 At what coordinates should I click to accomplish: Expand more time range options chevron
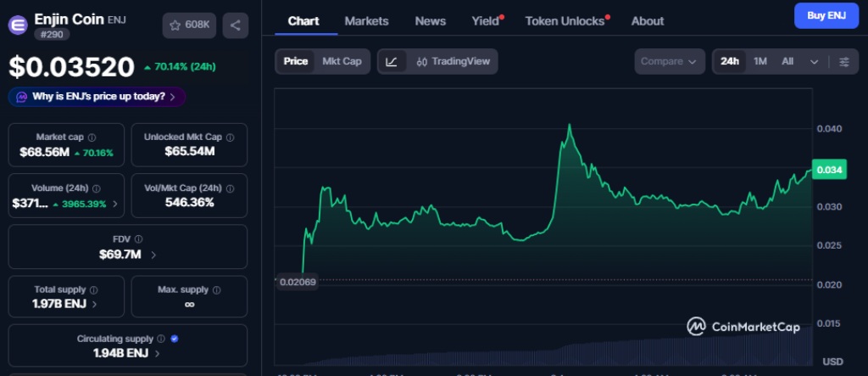tap(814, 62)
